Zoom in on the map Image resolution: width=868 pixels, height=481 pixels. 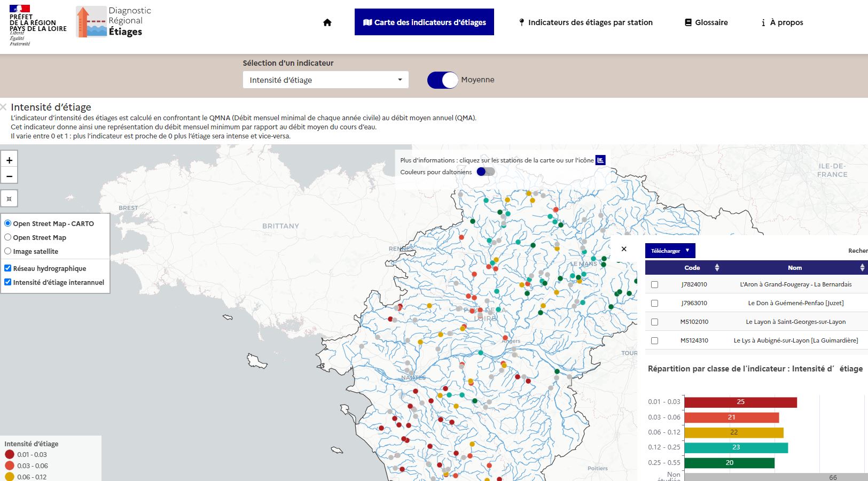pyautogui.click(x=9, y=160)
